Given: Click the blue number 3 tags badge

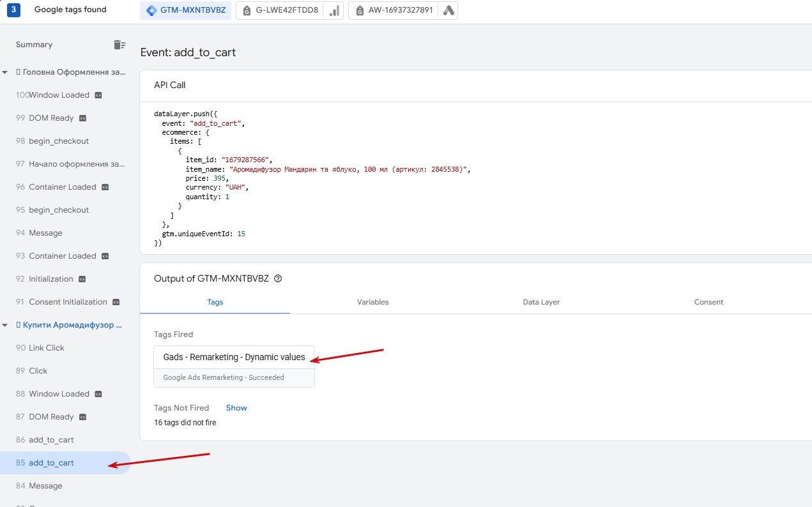Looking at the screenshot, I should (x=14, y=10).
